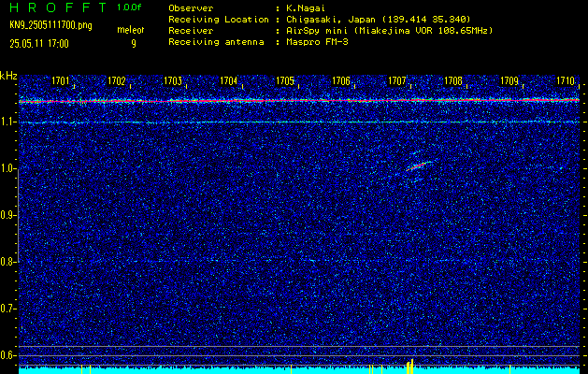Click the 1701 time marker
The width and height of the screenshot is (588, 374).
(x=61, y=80)
